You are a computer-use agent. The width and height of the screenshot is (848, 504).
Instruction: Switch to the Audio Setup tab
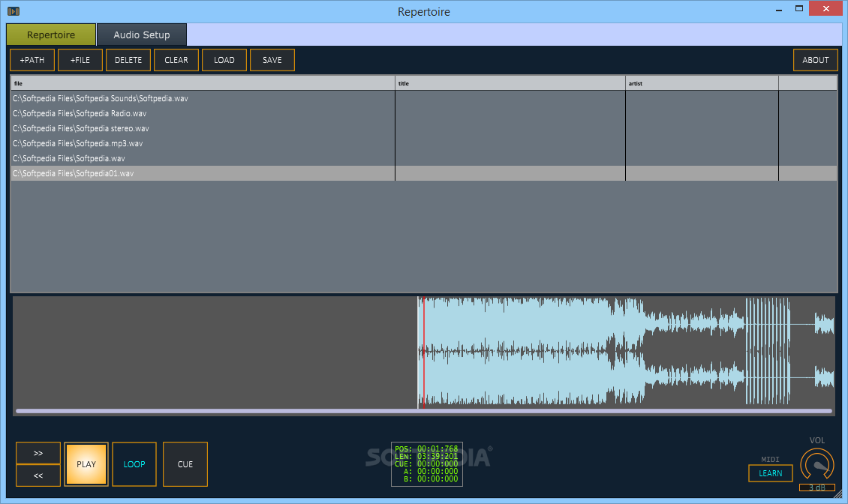[x=142, y=34]
